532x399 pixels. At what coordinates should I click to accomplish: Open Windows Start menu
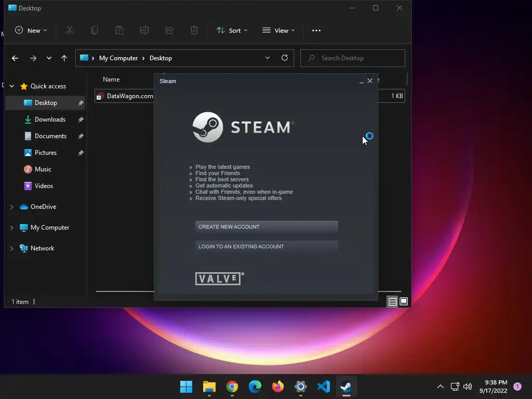click(x=187, y=387)
